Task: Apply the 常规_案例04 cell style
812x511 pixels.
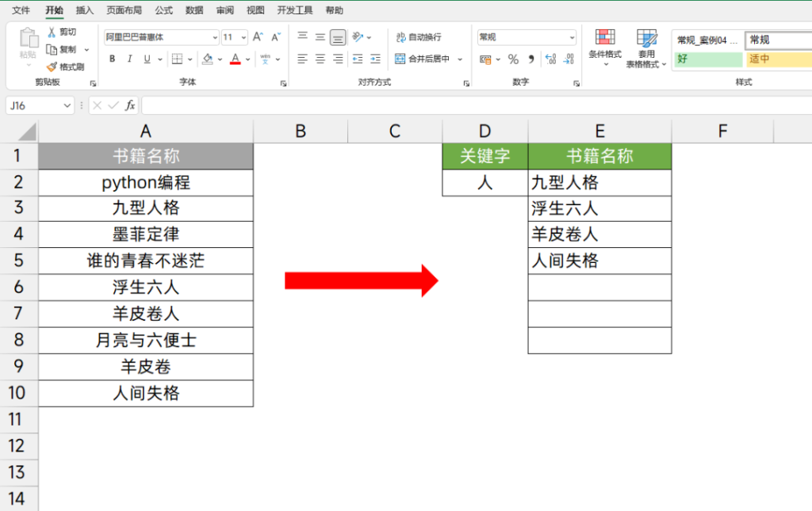Action: pos(708,40)
